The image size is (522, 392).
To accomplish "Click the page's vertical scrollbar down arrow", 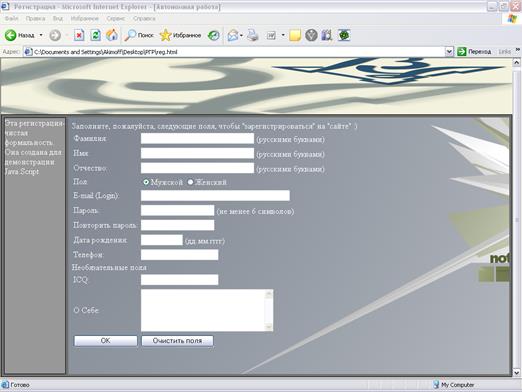I will pos(517,372).
